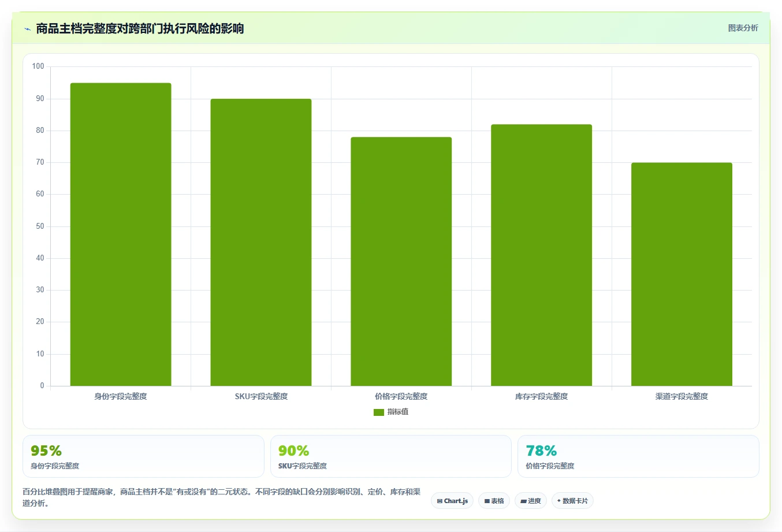782x532 pixels.
Task: Open the 78% 价格字段完整度 data card
Action: click(638, 456)
